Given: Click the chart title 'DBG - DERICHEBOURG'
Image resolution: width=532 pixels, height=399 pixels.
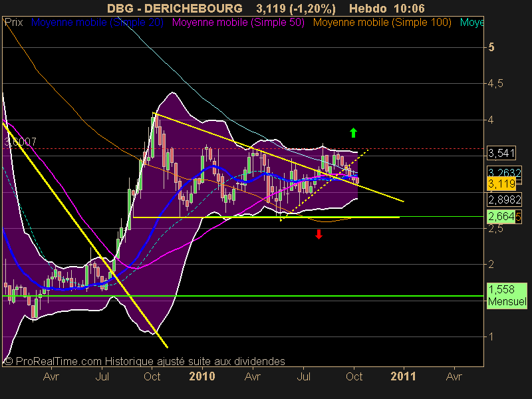Looking at the screenshot, I should [175, 8].
